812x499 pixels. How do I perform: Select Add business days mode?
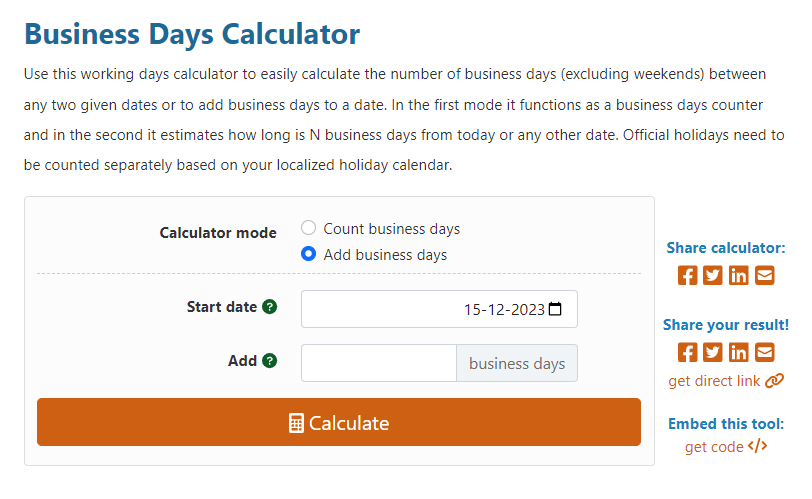pyautogui.click(x=309, y=254)
